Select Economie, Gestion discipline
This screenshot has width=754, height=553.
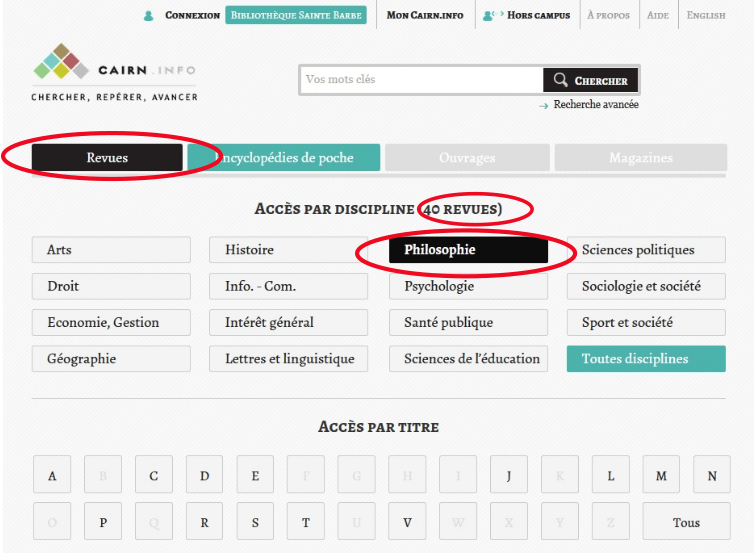click(111, 322)
